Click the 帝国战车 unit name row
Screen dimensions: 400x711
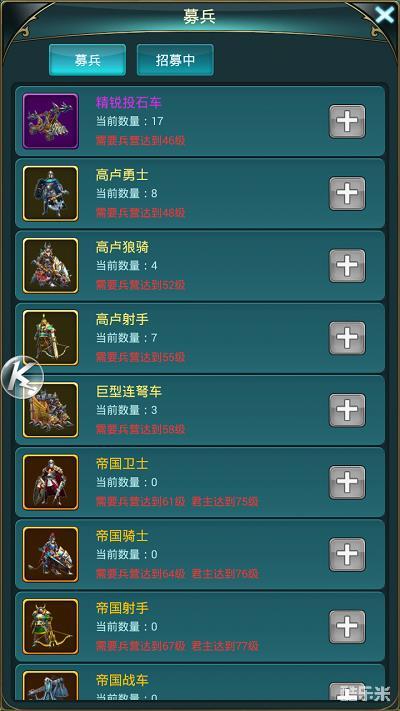200,682
